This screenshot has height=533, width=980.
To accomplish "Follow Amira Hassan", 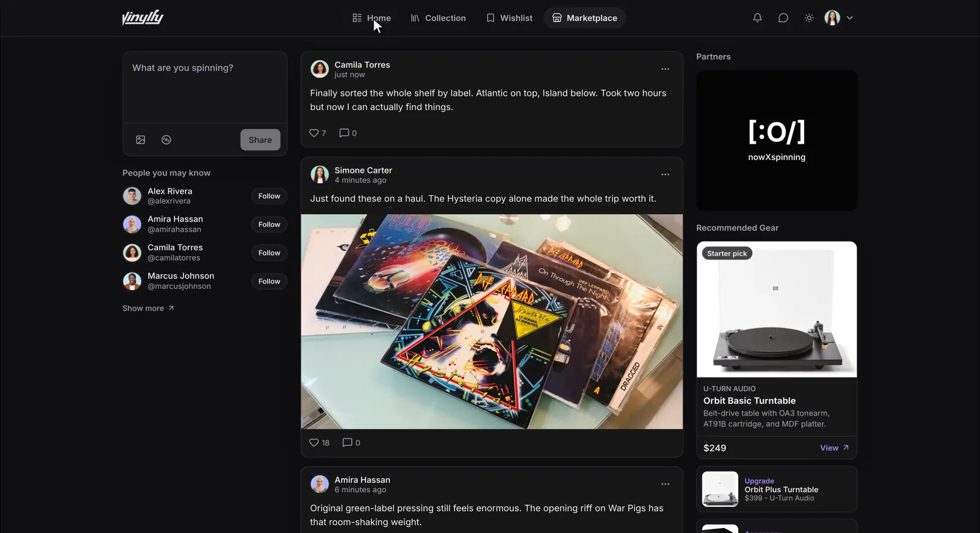I will 269,225.
